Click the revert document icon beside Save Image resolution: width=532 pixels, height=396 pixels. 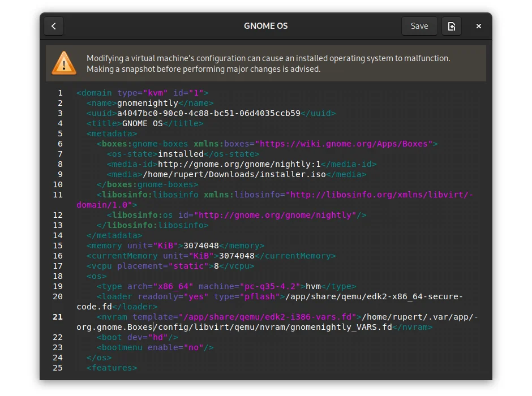[451, 25]
